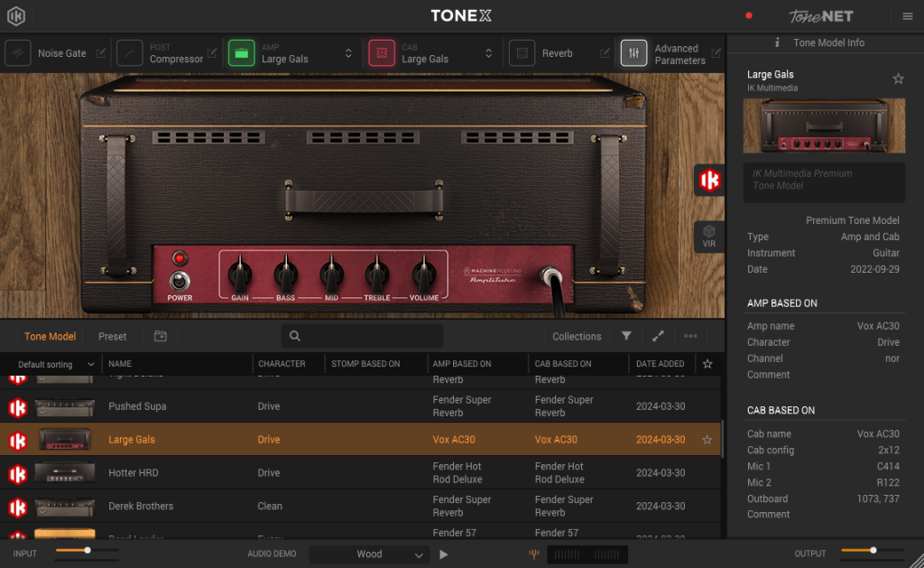
Task: Open the Default sorting dropdown
Action: (x=55, y=365)
